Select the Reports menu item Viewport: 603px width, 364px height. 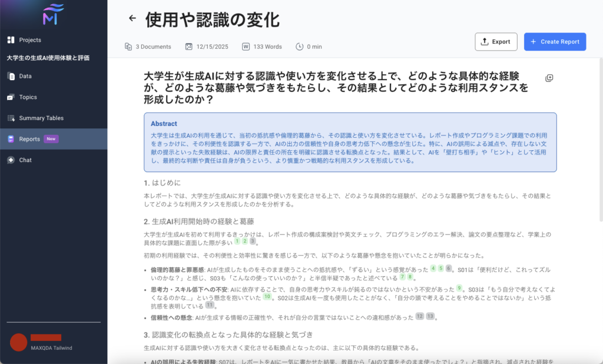pos(29,139)
